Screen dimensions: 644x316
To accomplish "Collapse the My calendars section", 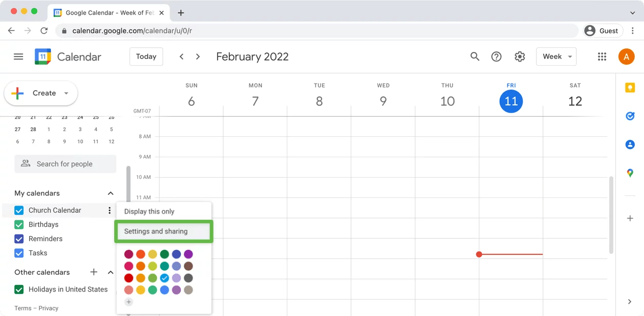I will pyautogui.click(x=110, y=193).
